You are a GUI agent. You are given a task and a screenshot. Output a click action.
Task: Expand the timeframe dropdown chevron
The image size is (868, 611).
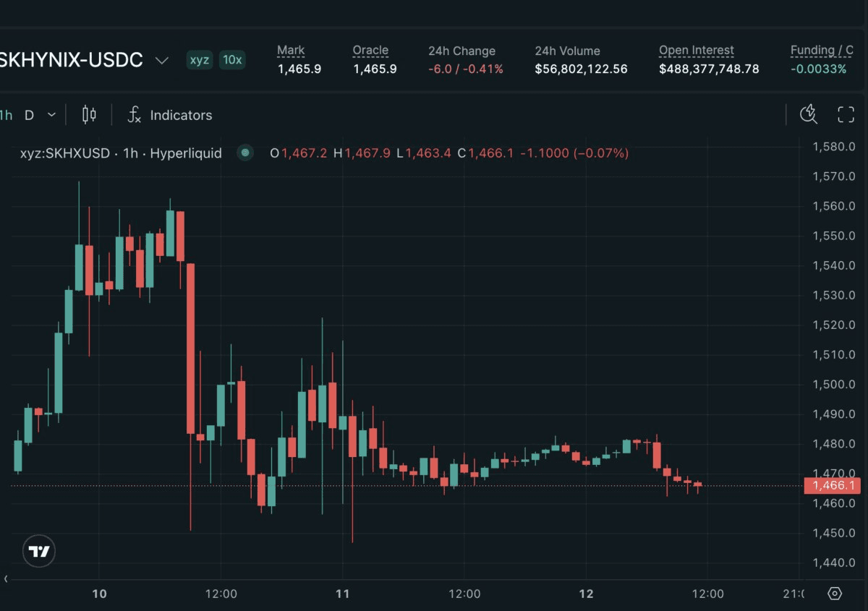(51, 115)
